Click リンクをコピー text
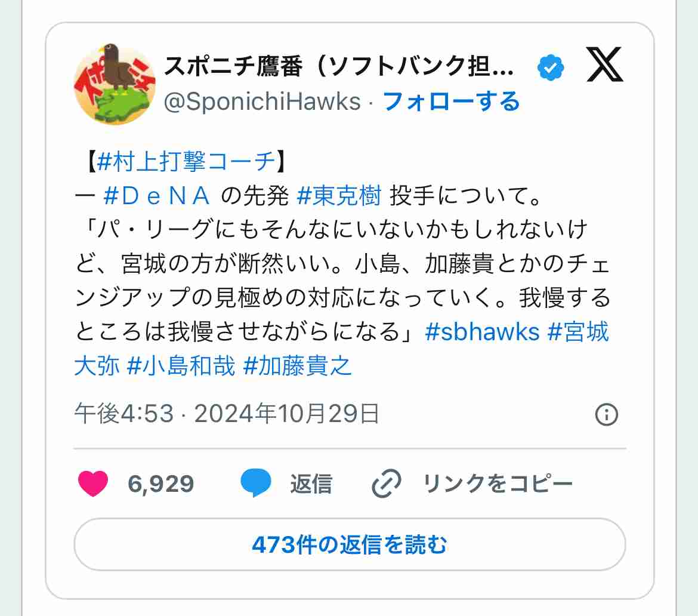 (497, 483)
